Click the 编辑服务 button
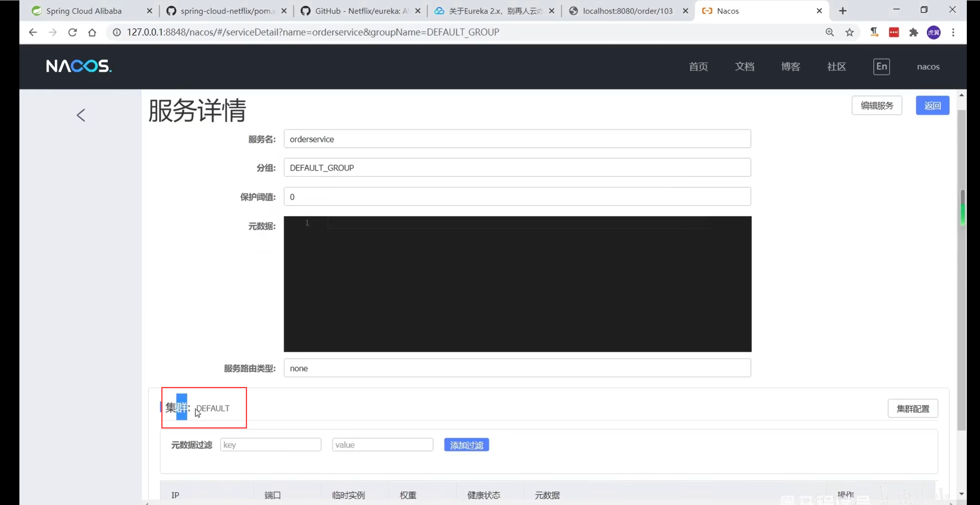 tap(876, 106)
